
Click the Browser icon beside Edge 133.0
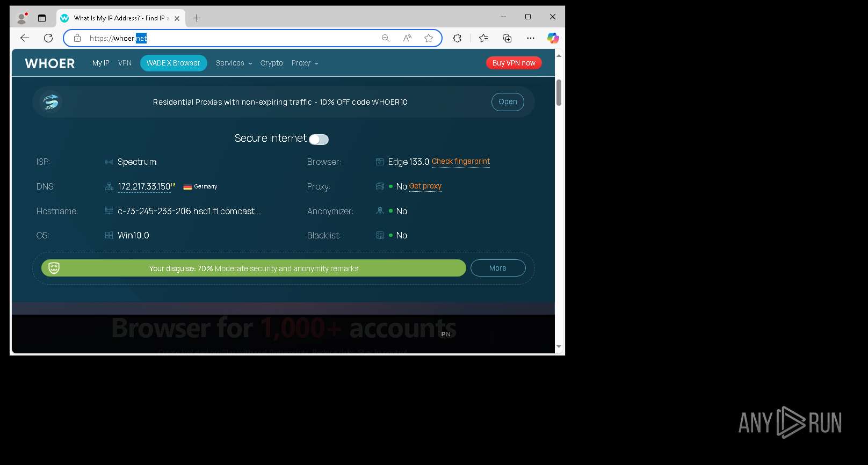coord(380,162)
